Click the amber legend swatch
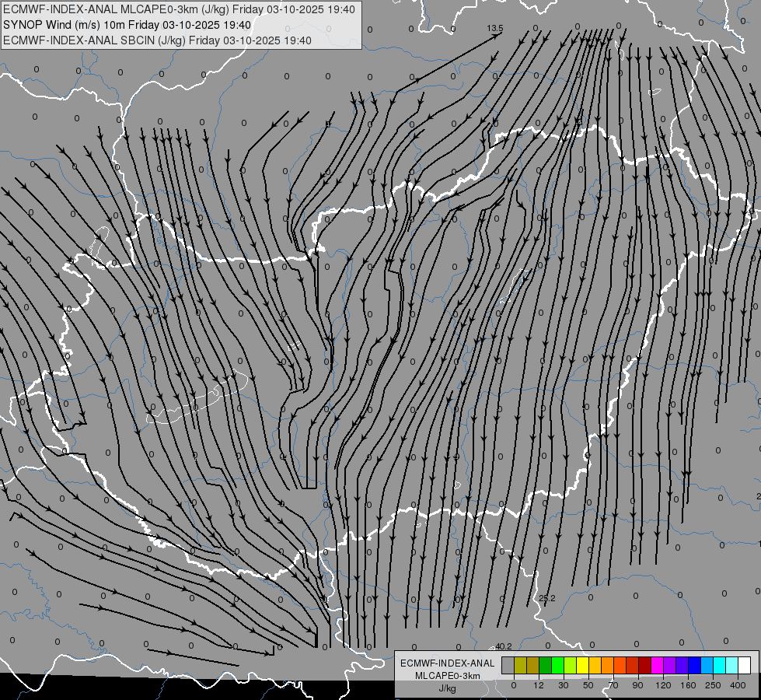This screenshot has width=761, height=700. click(595, 665)
